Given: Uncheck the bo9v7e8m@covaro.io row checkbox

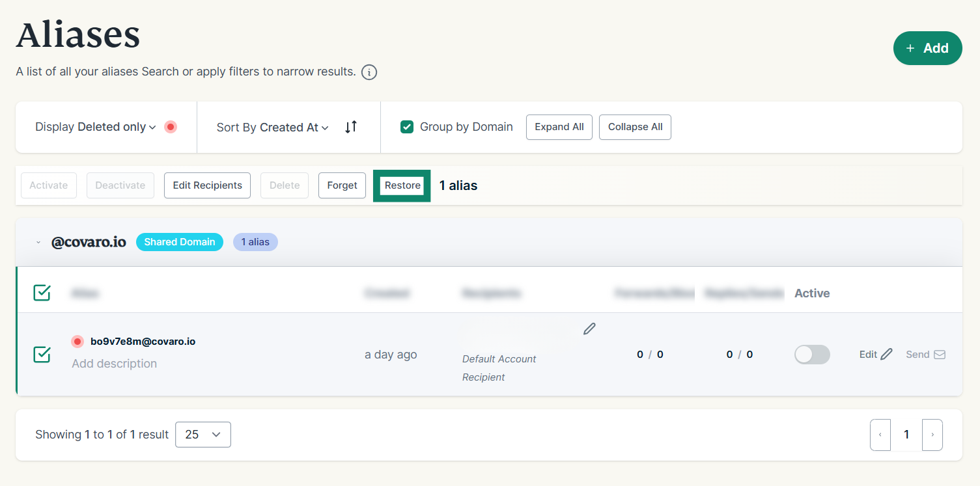Looking at the screenshot, I should pos(42,355).
